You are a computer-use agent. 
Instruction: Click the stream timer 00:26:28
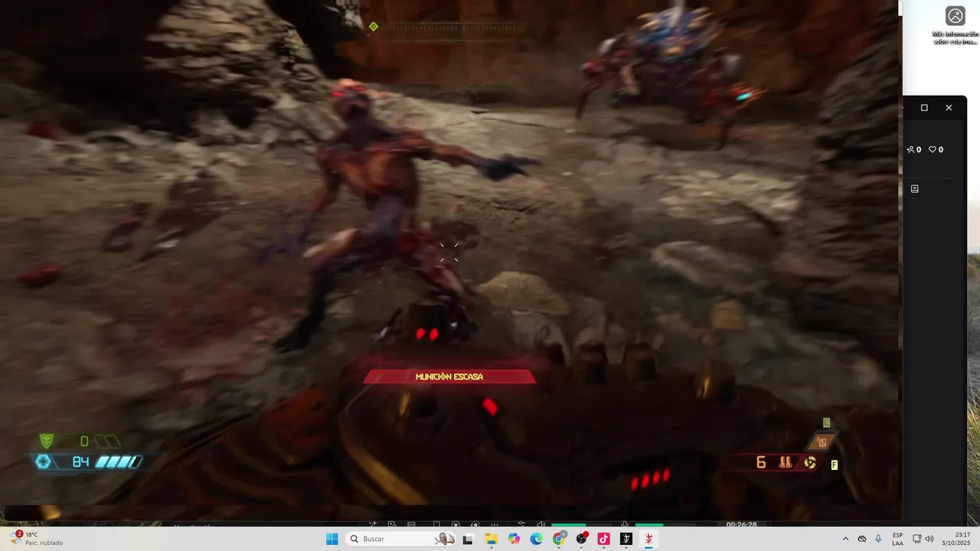coord(742,524)
